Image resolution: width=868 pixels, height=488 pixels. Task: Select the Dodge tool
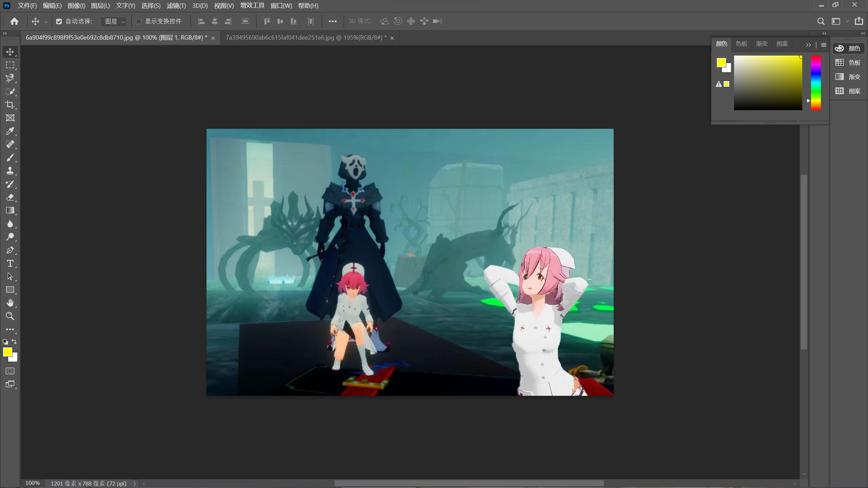[x=10, y=237]
